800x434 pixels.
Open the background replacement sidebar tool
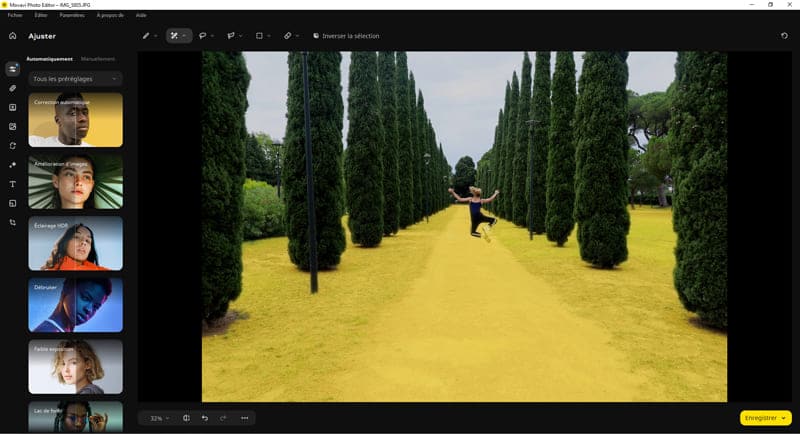13,126
